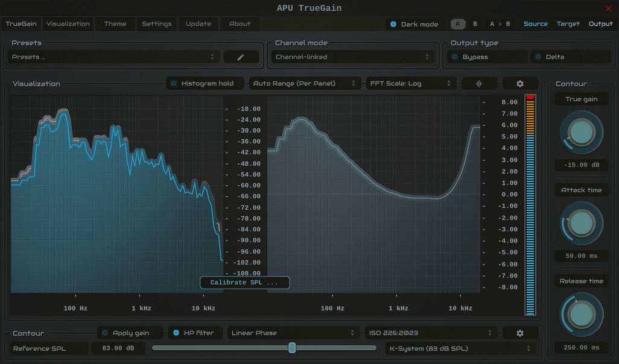This screenshot has width=619, height=364.
Task: Open the Settings tab
Action: click(x=157, y=24)
